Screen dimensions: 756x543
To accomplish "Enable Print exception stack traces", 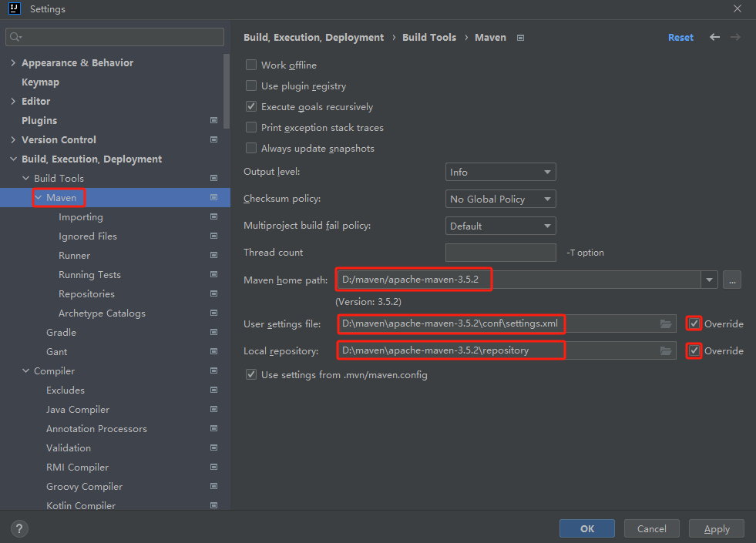I will click(251, 127).
